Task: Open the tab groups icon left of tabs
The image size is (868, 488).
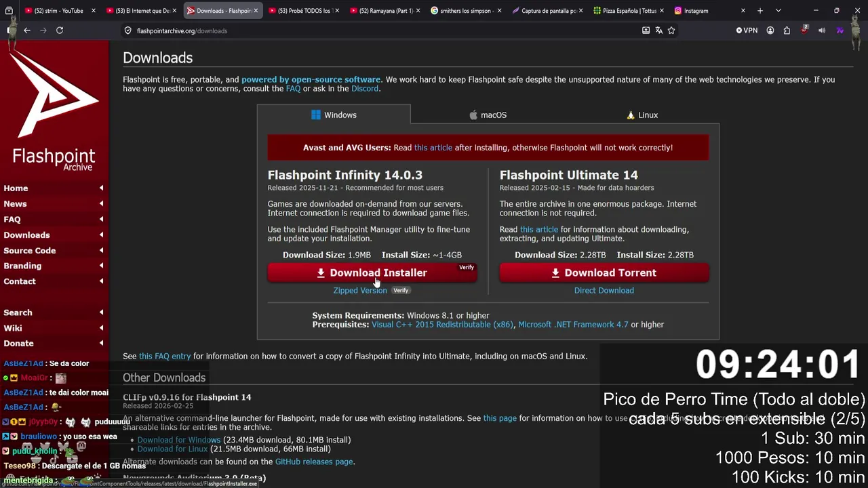Action: (x=9, y=11)
